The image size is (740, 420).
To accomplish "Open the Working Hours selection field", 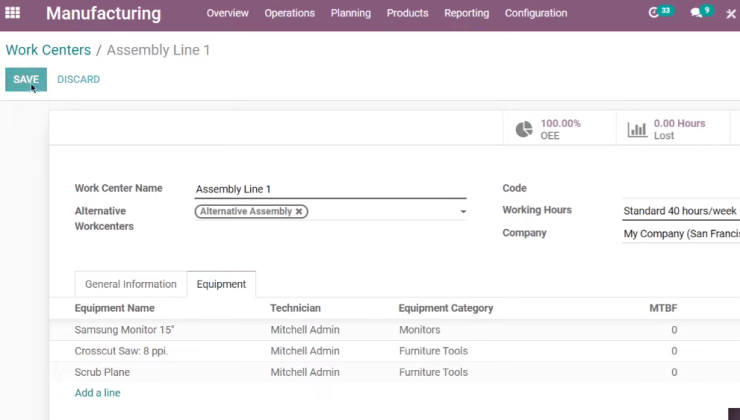I will pos(681,211).
